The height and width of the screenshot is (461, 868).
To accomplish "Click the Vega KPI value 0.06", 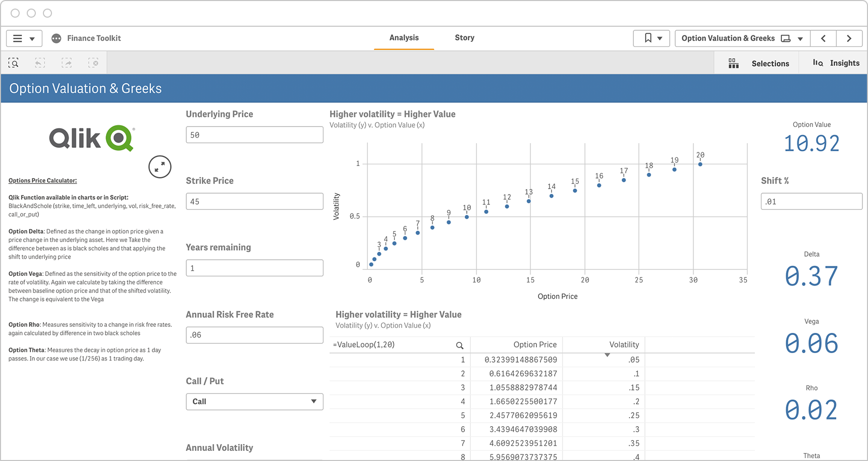I will coord(811,343).
